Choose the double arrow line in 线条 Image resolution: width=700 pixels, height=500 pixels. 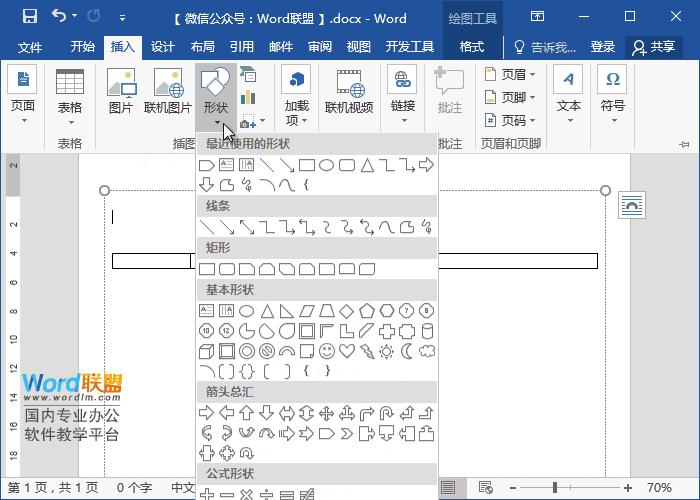(246, 227)
